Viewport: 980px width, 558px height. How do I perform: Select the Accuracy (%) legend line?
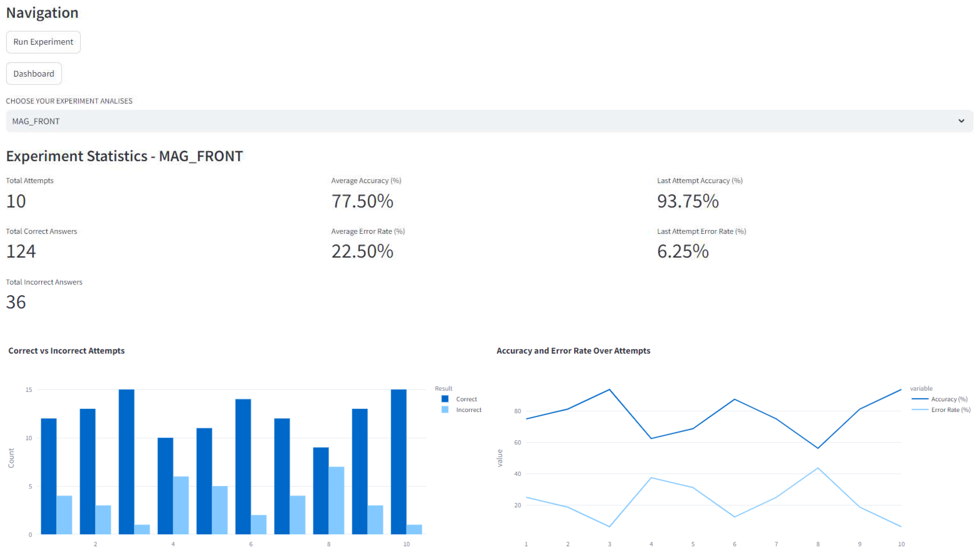pos(919,399)
